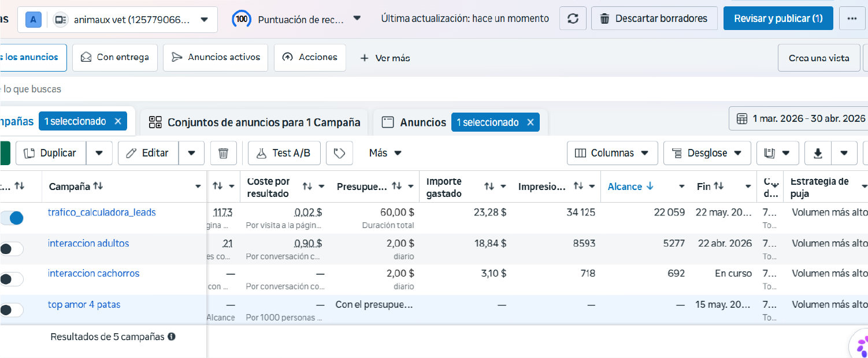This screenshot has width=868, height=358.
Task: Click the Editar button
Action: point(149,153)
